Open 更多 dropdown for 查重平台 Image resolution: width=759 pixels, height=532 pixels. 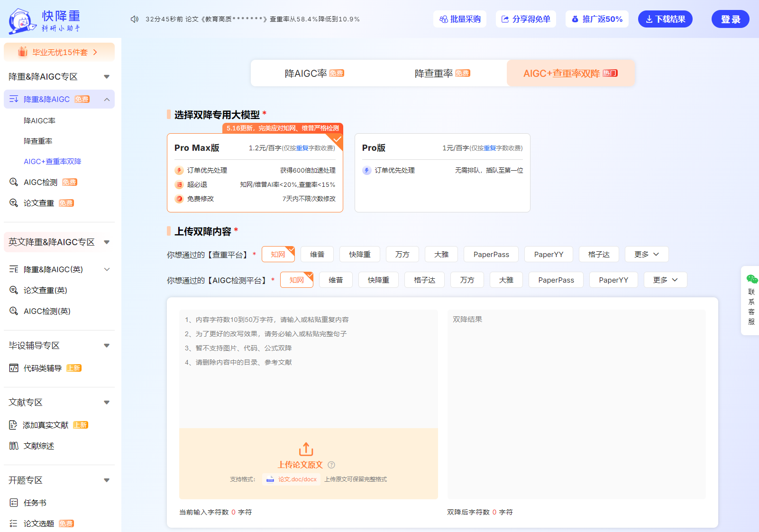coord(647,255)
